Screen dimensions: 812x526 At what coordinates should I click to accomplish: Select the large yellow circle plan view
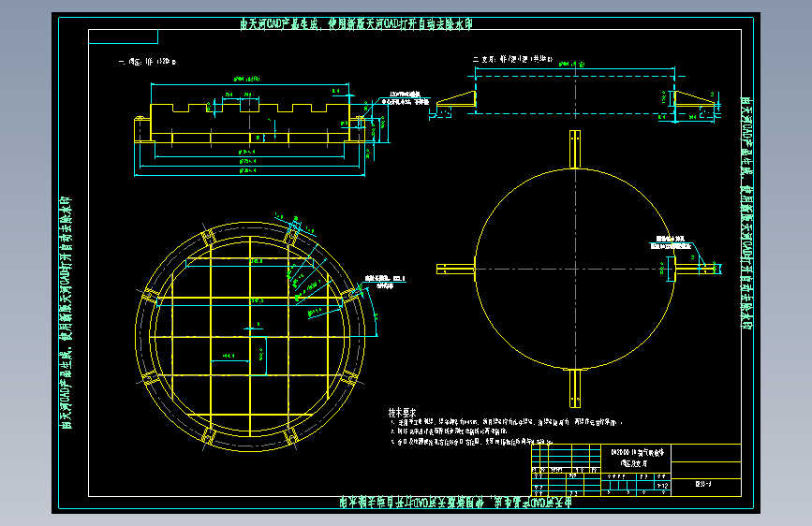[575, 269]
